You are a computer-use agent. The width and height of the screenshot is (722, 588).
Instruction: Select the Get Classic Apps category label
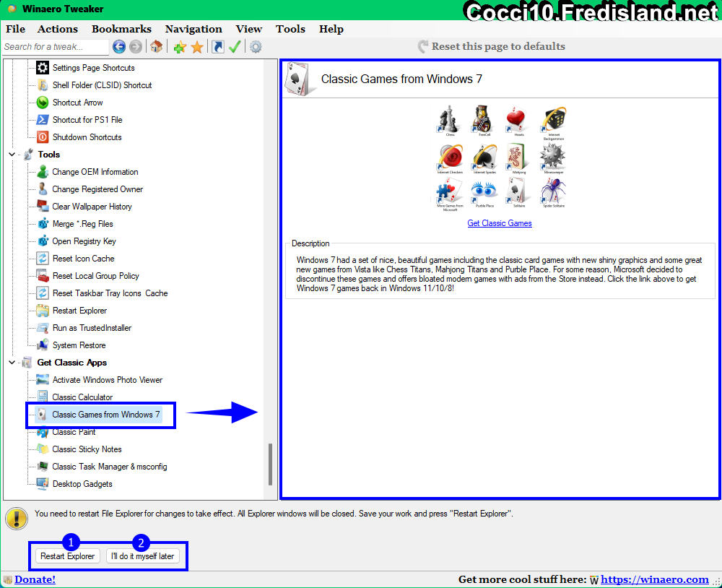click(x=71, y=363)
